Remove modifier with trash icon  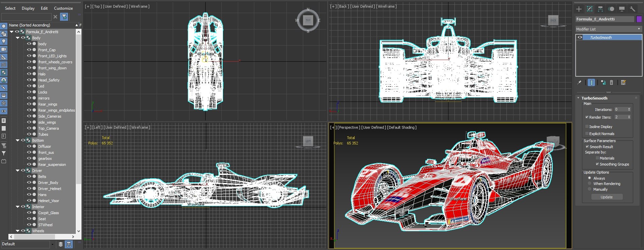pos(611,82)
